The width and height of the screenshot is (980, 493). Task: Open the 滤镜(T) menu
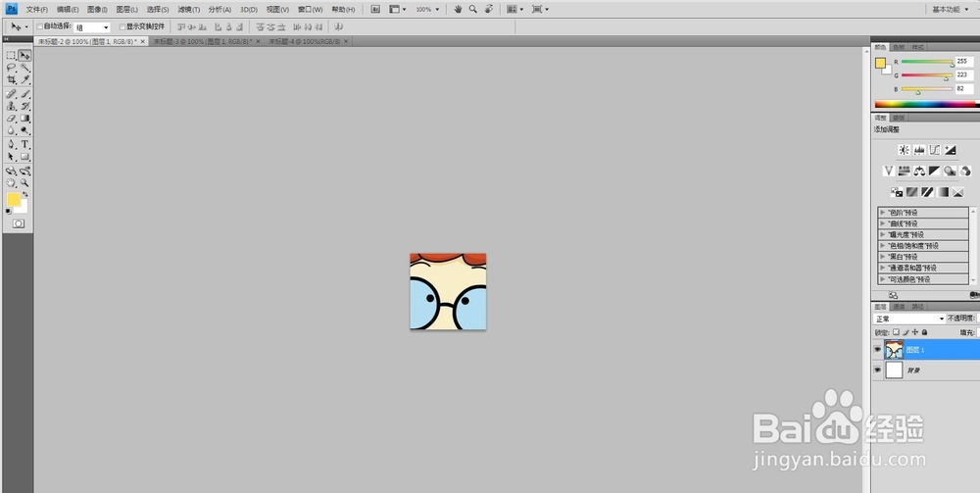pyautogui.click(x=189, y=10)
